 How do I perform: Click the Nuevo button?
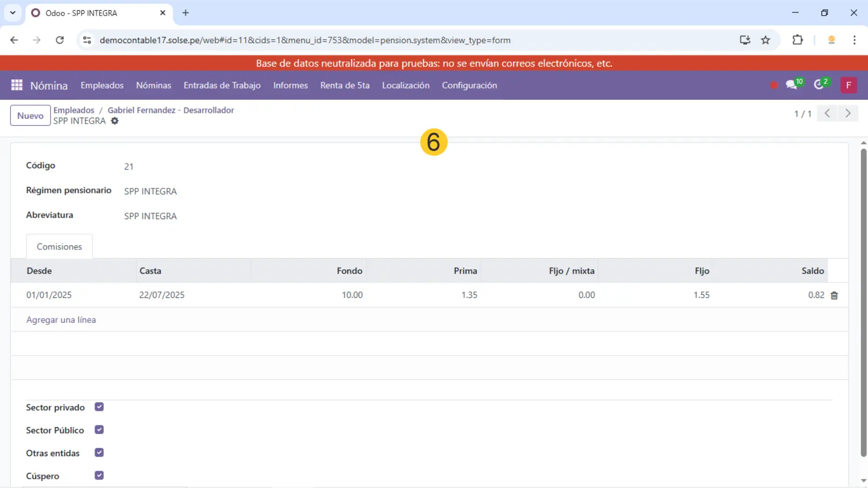30,116
